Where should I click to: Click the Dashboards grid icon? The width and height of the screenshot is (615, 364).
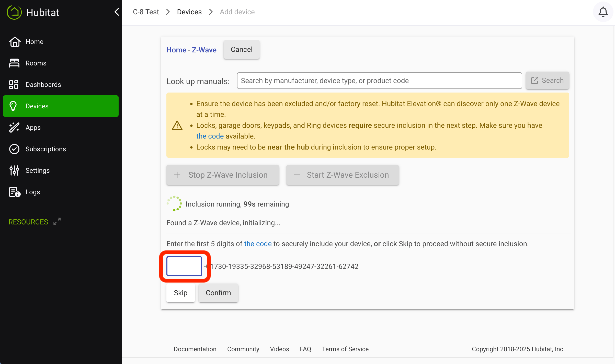(x=14, y=85)
